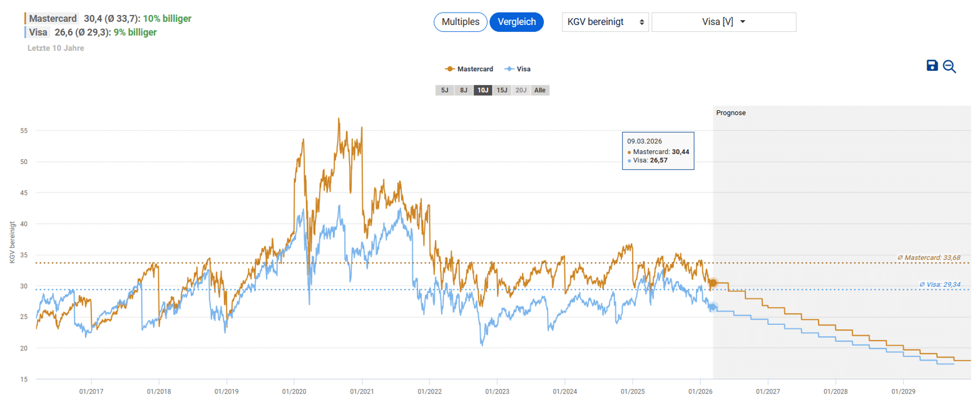Image resolution: width=980 pixels, height=404 pixels.
Task: Select the 10J time range
Action: (482, 90)
